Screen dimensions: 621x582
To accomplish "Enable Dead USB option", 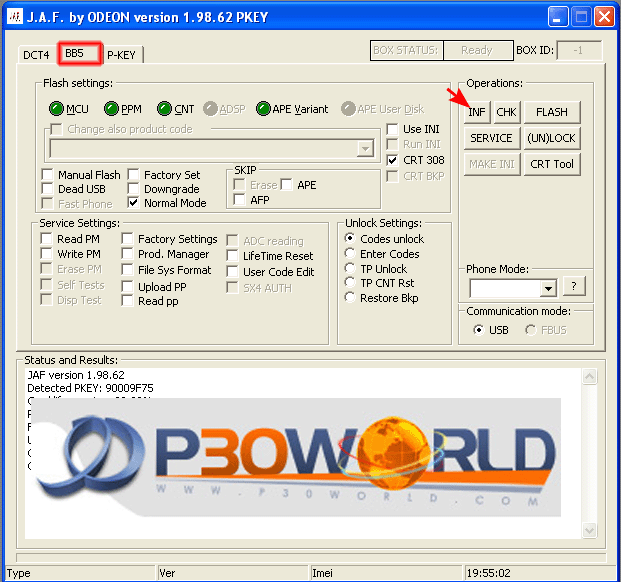I will (x=47, y=189).
